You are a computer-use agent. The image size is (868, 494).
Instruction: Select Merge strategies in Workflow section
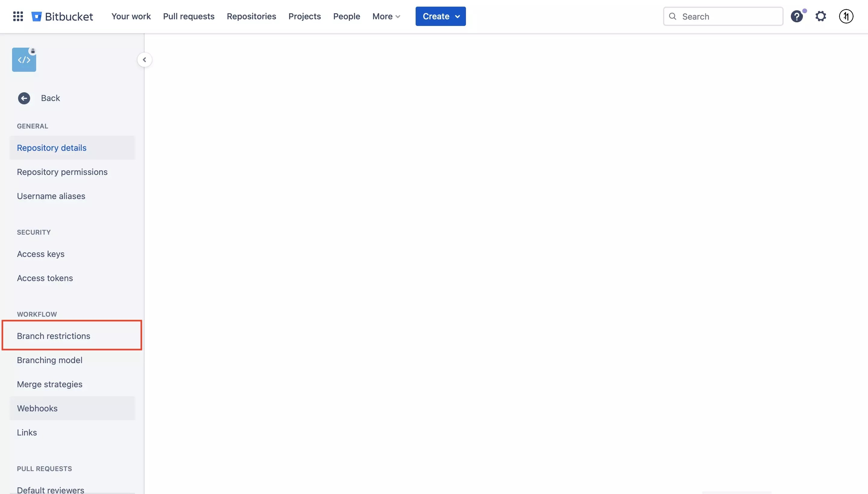coord(49,384)
